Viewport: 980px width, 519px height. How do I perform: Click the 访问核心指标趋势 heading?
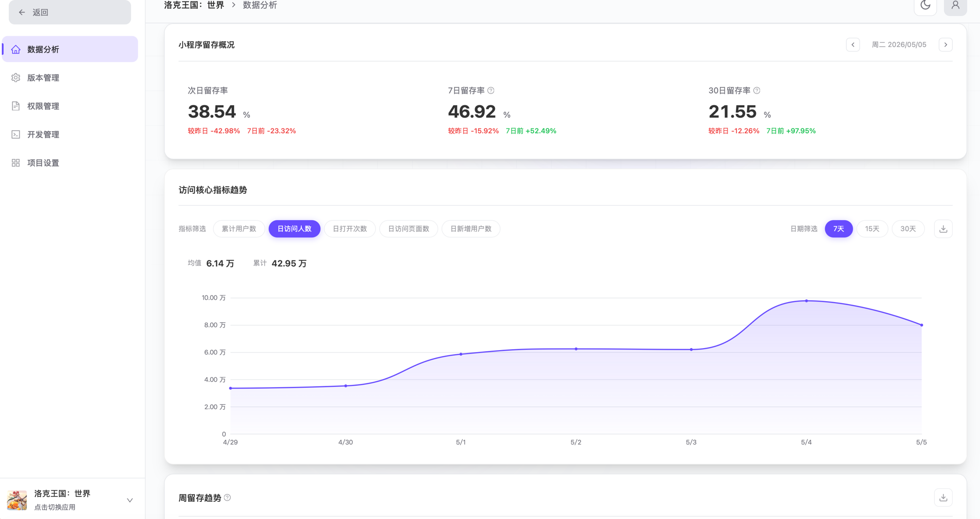click(x=213, y=190)
